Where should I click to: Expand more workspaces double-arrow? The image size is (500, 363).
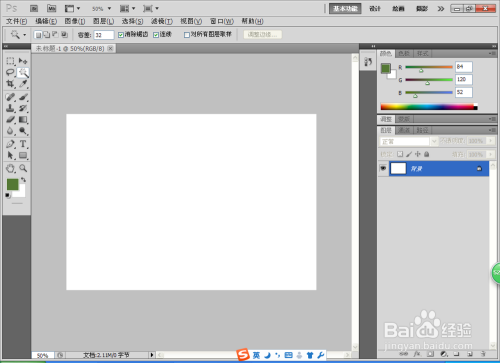pyautogui.click(x=441, y=9)
